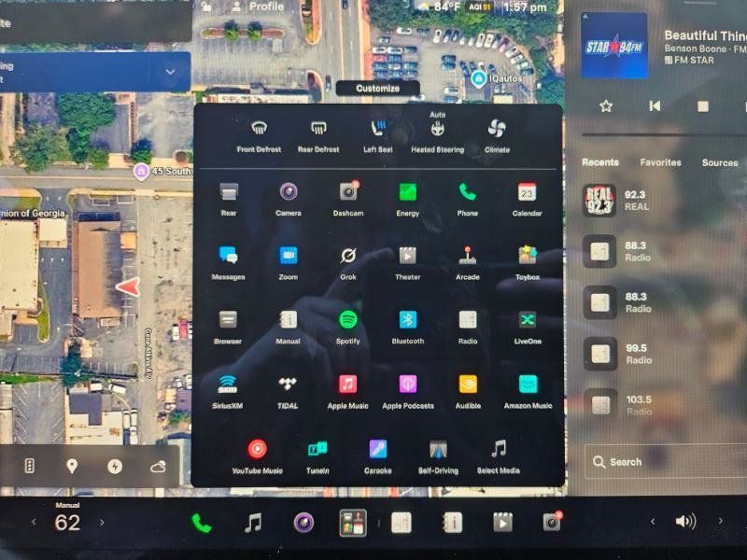Open Dashcam from the bottom dock
747x560 pixels.
click(x=553, y=522)
